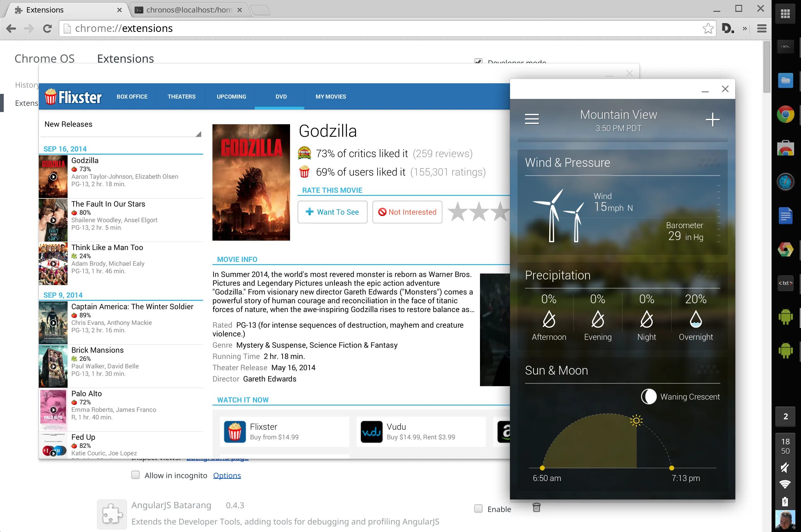Click the Flixster Buy from $14.99 card
The width and height of the screenshot is (801, 532).
coord(284,432)
